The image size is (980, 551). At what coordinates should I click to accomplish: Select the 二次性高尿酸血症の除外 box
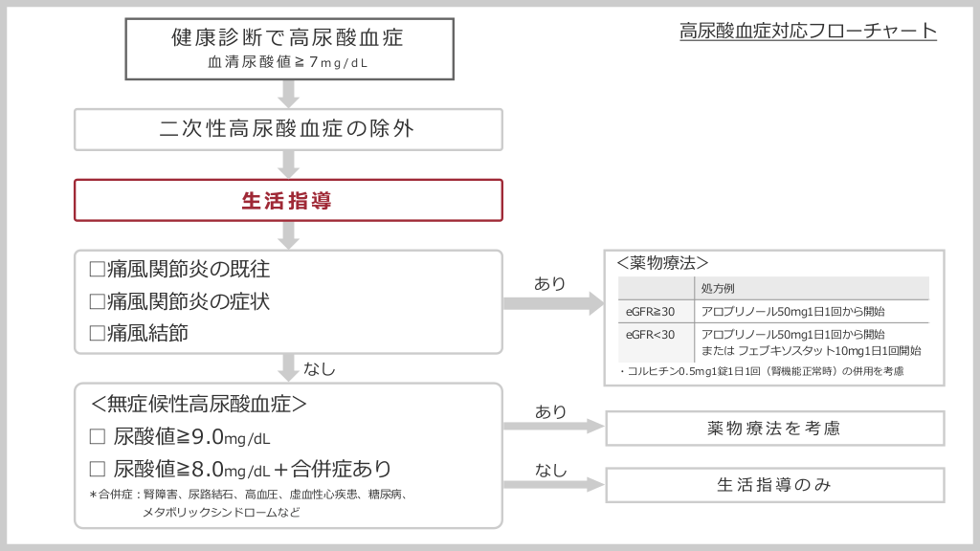(x=288, y=129)
